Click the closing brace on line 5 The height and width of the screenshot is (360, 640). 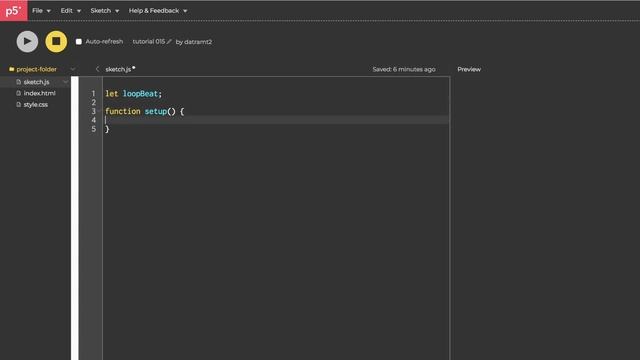(107, 129)
